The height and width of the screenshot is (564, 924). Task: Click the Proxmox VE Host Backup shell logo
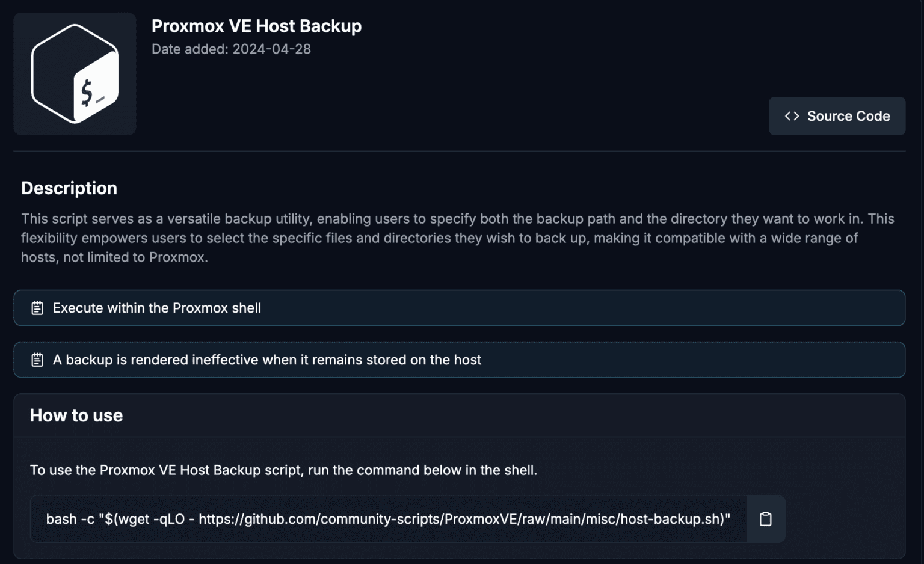click(x=74, y=73)
